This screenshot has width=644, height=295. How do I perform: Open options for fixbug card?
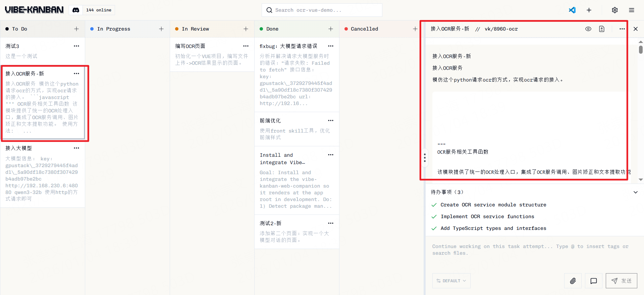click(331, 46)
